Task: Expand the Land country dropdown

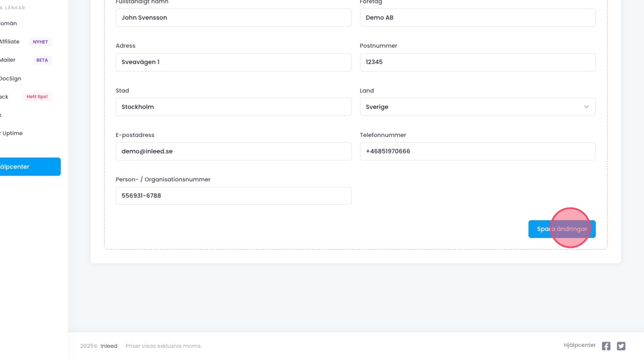Action: click(477, 107)
